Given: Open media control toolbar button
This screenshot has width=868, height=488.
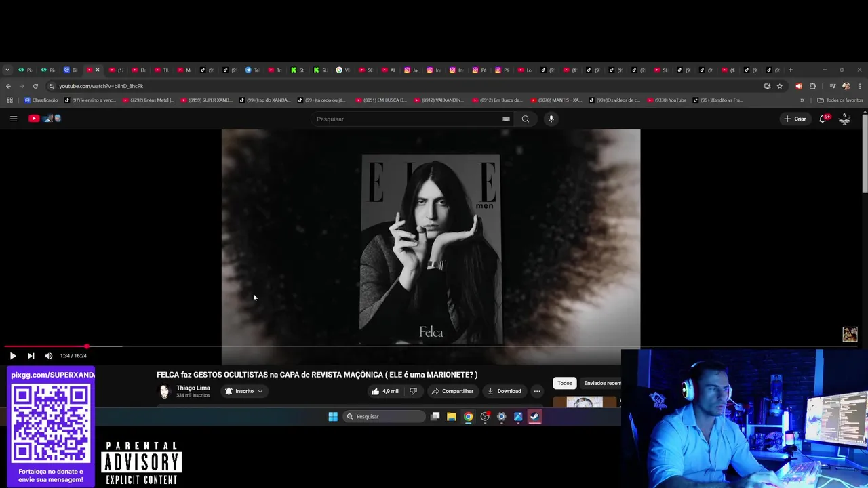Looking at the screenshot, I should click(x=833, y=86).
